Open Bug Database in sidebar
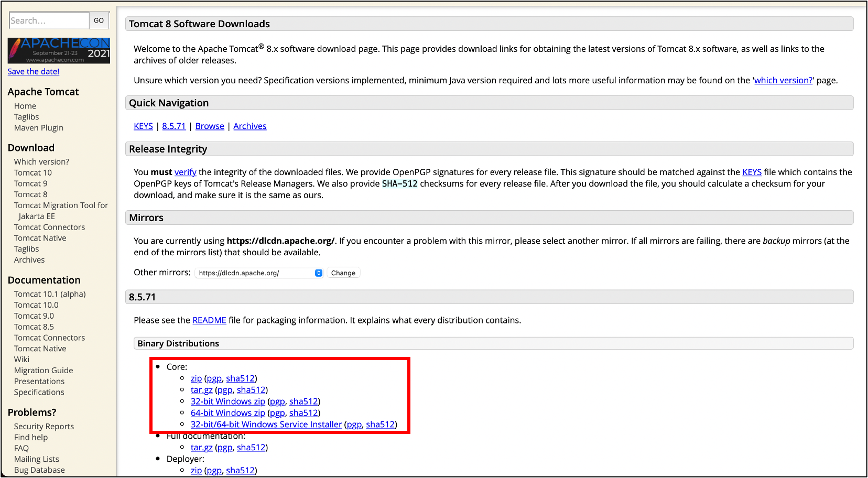868x478 pixels. click(x=39, y=470)
